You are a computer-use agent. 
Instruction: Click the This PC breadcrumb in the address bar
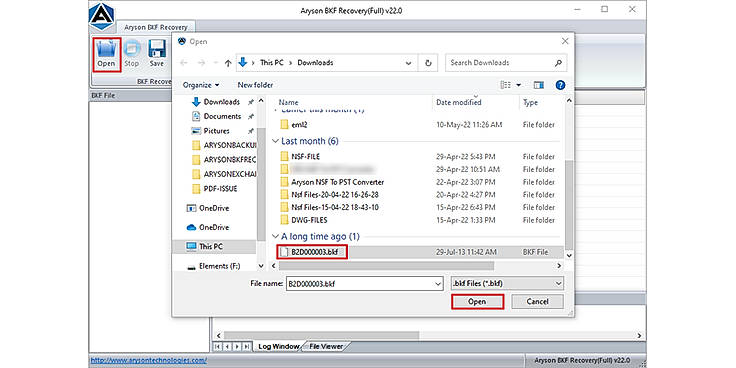click(272, 63)
